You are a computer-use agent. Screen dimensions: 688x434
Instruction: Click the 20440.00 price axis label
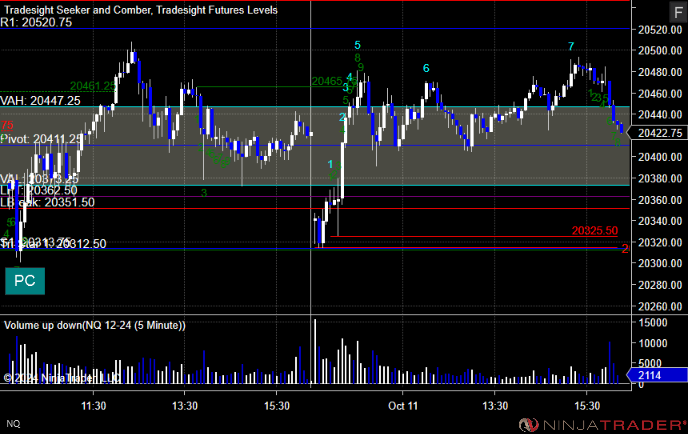(x=660, y=115)
